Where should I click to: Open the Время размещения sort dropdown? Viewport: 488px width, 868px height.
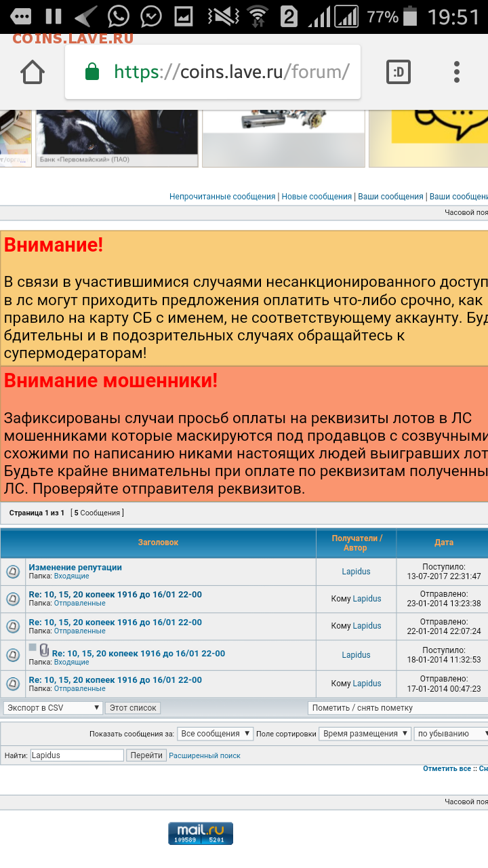[365, 733]
